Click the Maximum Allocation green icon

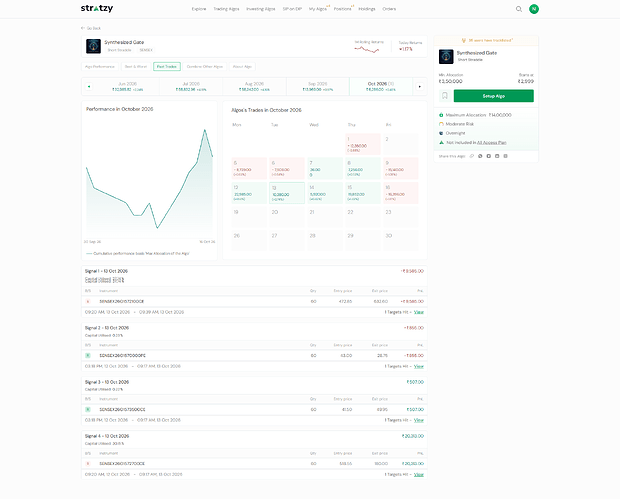[x=441, y=115]
